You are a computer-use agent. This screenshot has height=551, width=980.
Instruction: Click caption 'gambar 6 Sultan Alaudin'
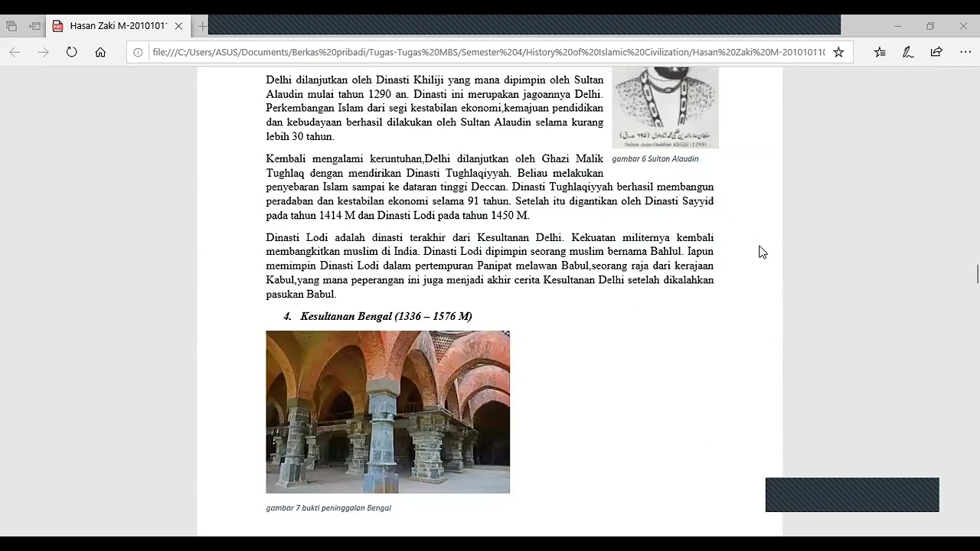(x=655, y=158)
